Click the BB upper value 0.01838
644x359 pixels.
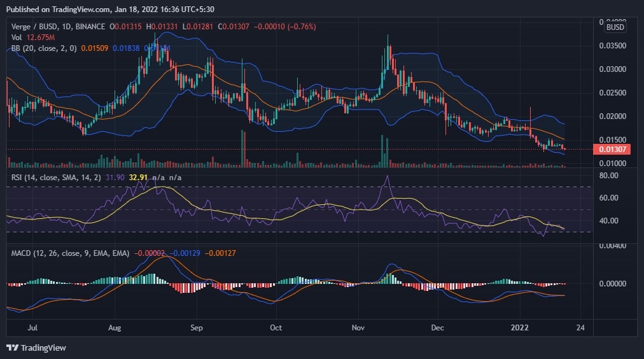click(x=126, y=48)
